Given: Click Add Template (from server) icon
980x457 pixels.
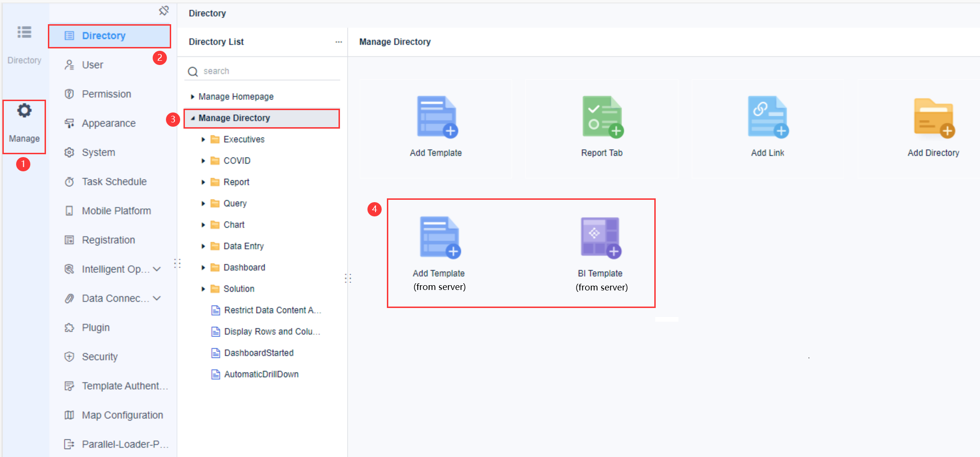Looking at the screenshot, I should point(440,237).
